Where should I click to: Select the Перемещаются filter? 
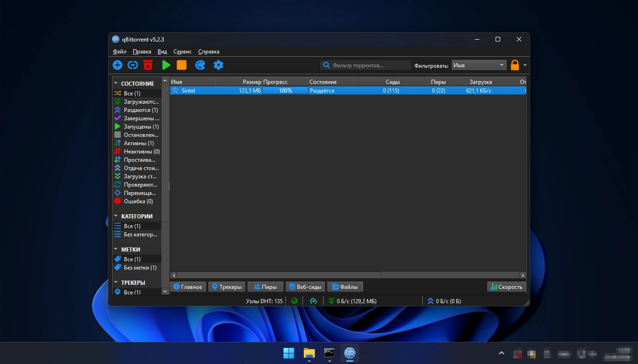(x=137, y=193)
